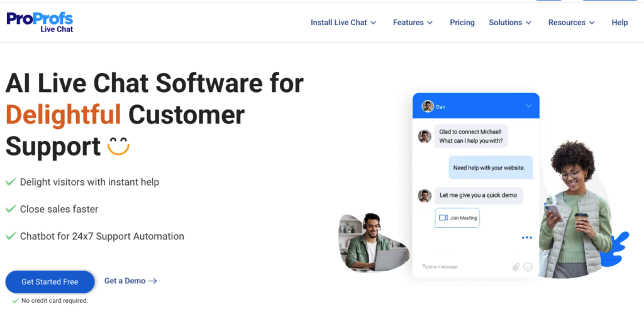Viewport: 644px width, 316px height.
Task: Click the paperclip attachment icon in chat
Action: coord(516,267)
